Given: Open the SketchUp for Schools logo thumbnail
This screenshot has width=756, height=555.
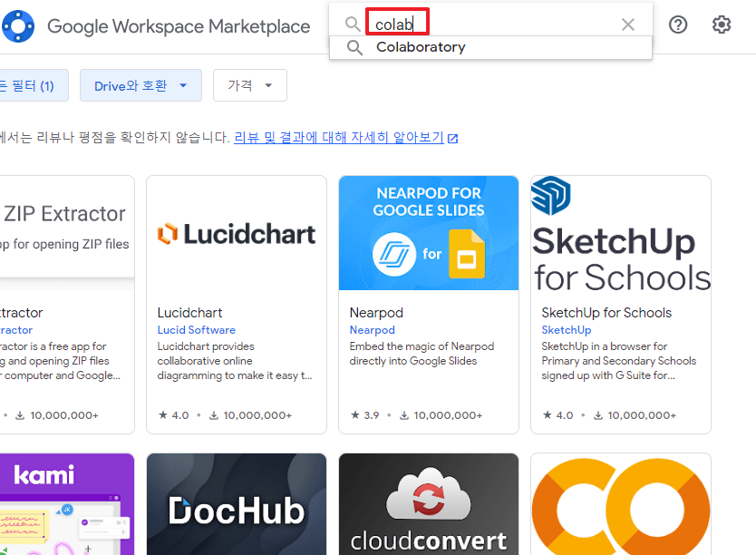Looking at the screenshot, I should (x=621, y=233).
